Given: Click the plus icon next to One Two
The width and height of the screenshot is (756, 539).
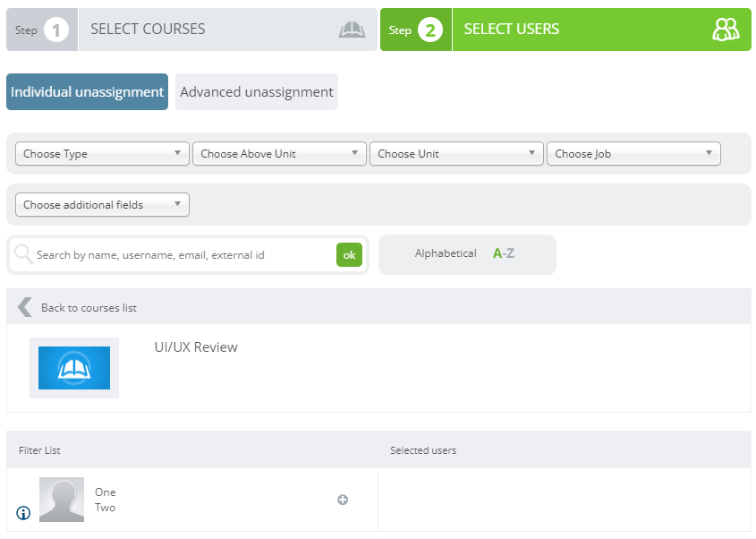Looking at the screenshot, I should (x=343, y=500).
